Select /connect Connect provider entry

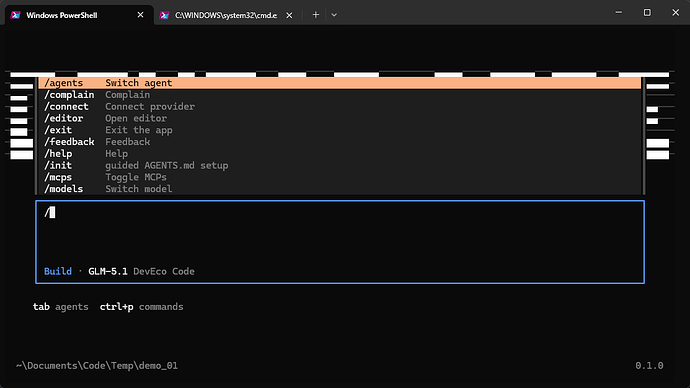coord(340,106)
